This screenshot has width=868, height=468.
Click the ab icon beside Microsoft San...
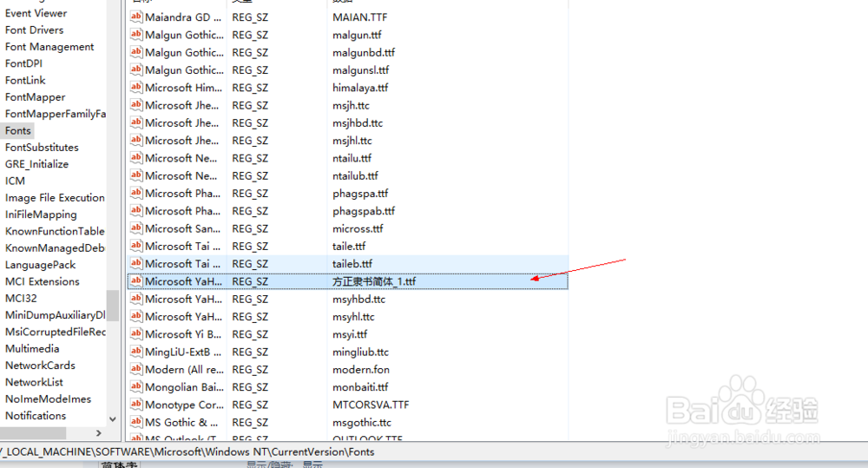(x=136, y=228)
